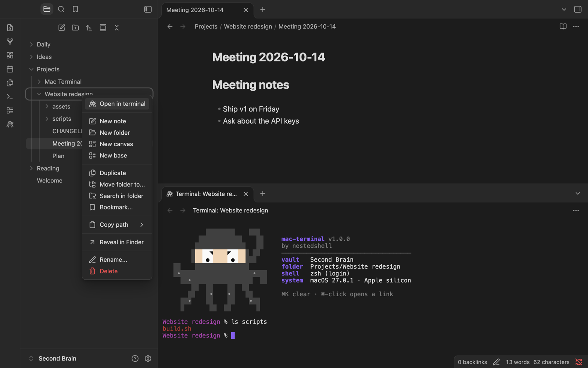Click the Website redesign breadcrumb link
Screen dimensions: 588x368
point(248,26)
